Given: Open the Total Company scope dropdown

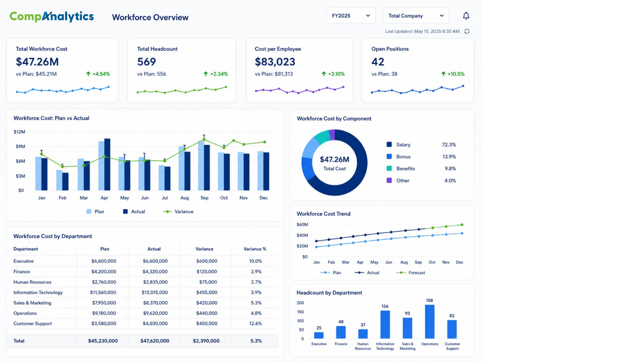Looking at the screenshot, I should 416,16.
